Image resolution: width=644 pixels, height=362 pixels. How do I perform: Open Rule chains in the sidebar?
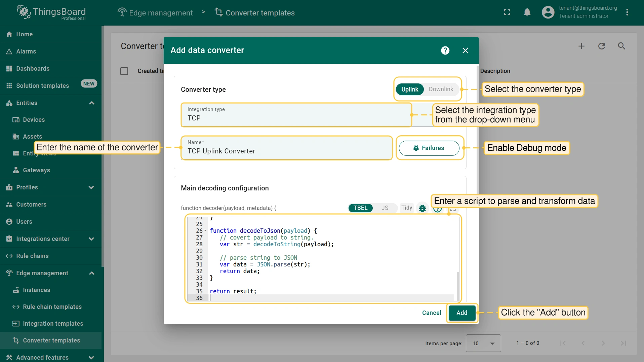pos(32,256)
